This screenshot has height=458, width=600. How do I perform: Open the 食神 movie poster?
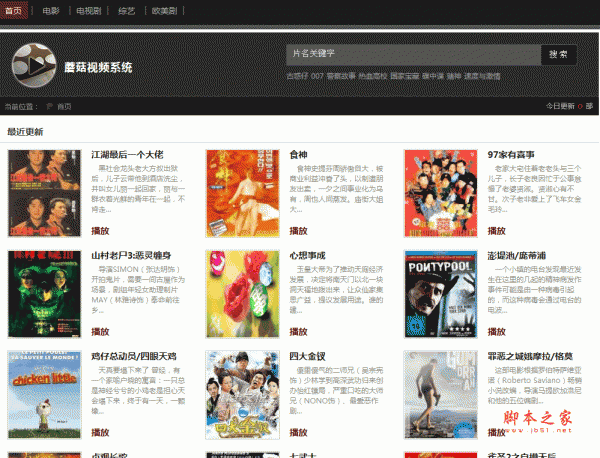click(x=243, y=193)
